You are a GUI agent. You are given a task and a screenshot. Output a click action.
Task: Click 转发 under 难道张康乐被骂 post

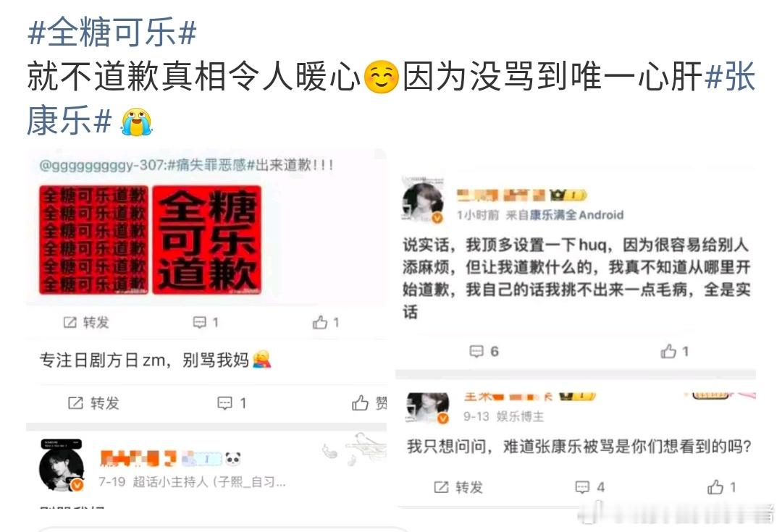(x=458, y=487)
